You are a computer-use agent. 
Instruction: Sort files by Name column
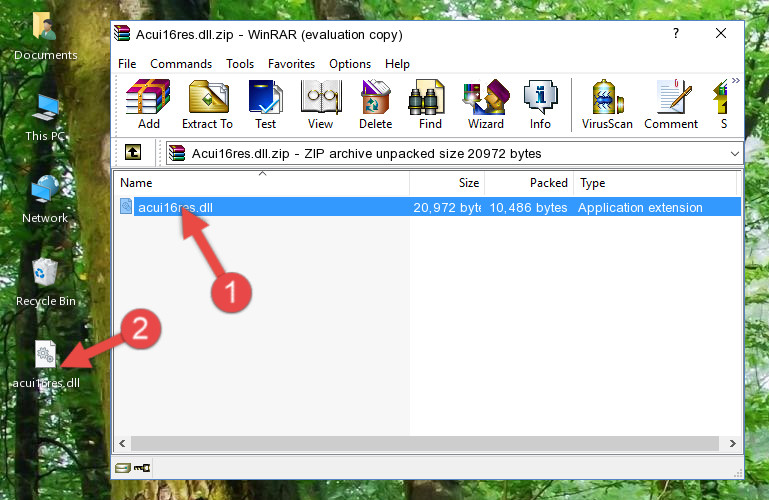(x=262, y=183)
